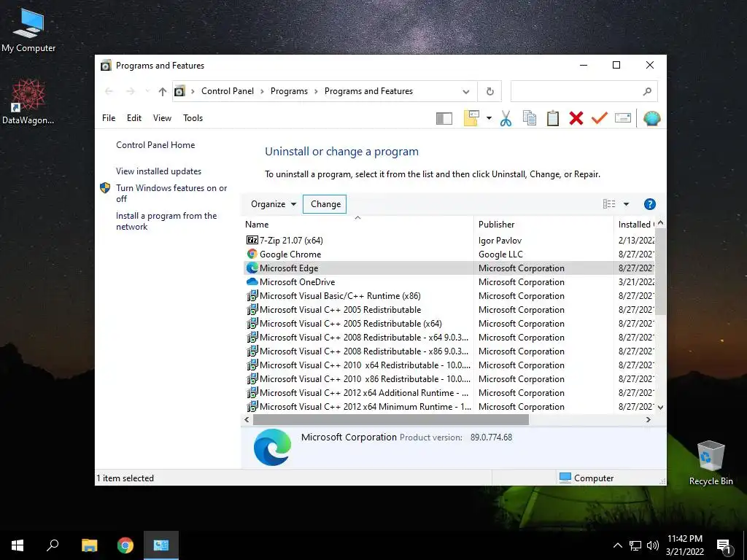Select the Recycle Bin desktop icon
This screenshot has width=747, height=560.
pyautogui.click(x=711, y=463)
